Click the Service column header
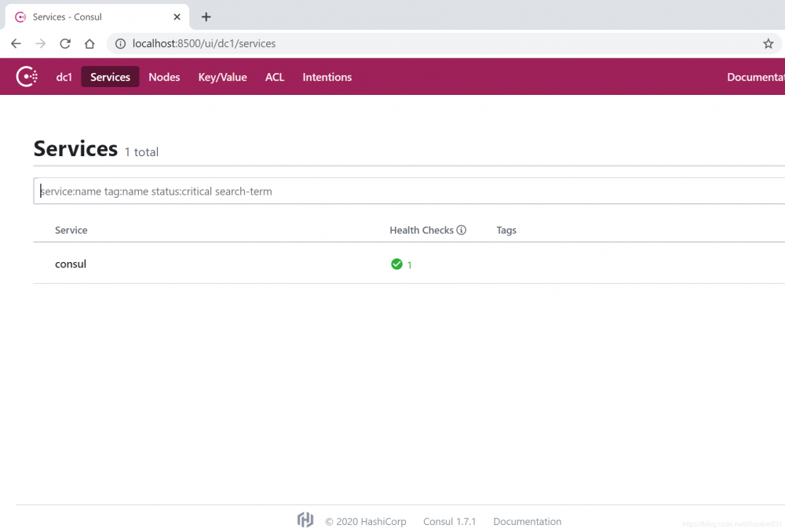Viewport: 785px width, 532px height. 71,230
